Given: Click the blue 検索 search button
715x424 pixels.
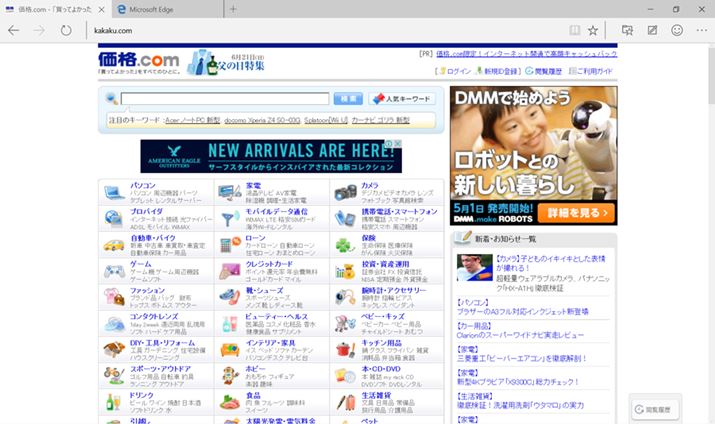Looking at the screenshot, I should (x=348, y=98).
